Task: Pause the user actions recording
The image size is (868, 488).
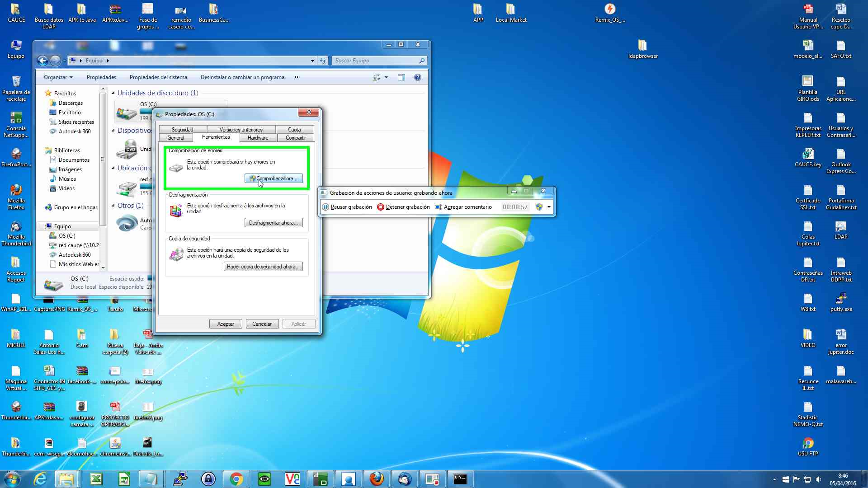Action: tap(347, 207)
